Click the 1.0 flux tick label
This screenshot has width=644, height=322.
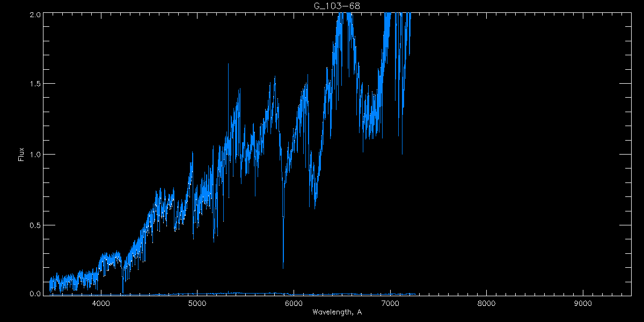tap(35, 154)
